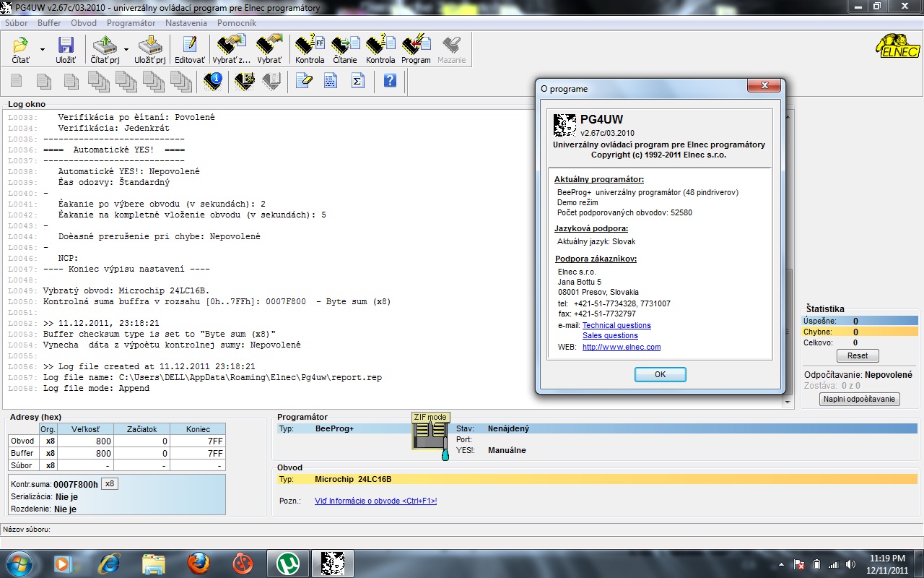Follow the Technical questions e-mail link

616,325
